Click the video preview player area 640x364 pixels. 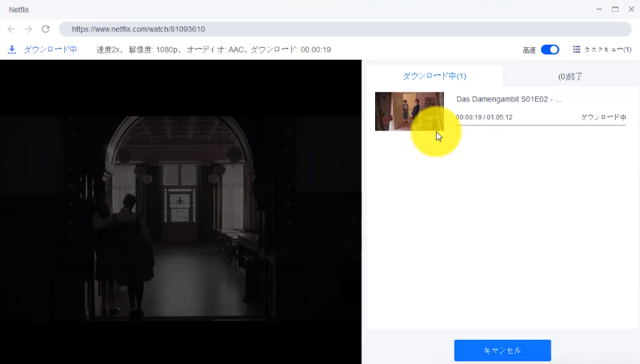coord(180,212)
